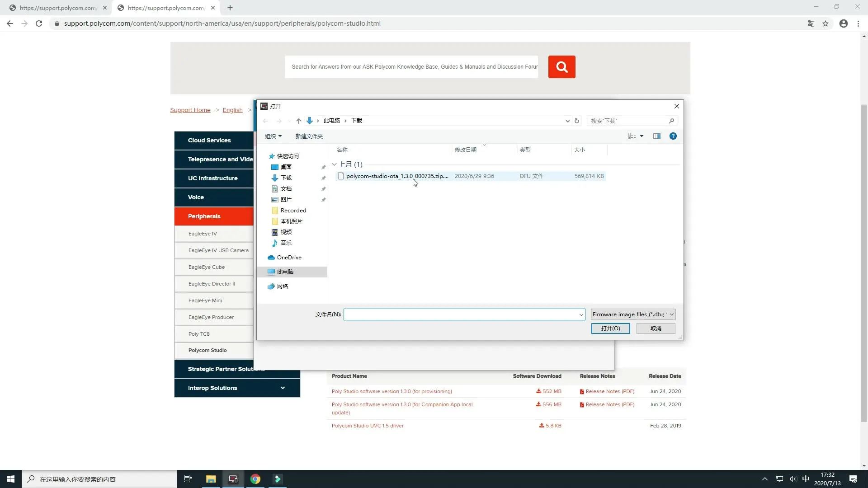Open File Explorer from taskbar
The width and height of the screenshot is (868, 488).
click(211, 479)
